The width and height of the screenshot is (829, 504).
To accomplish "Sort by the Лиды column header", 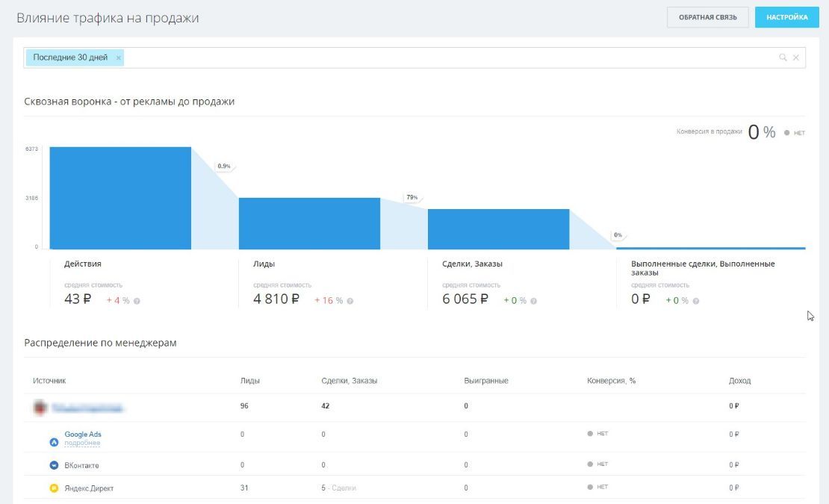I will 249,381.
